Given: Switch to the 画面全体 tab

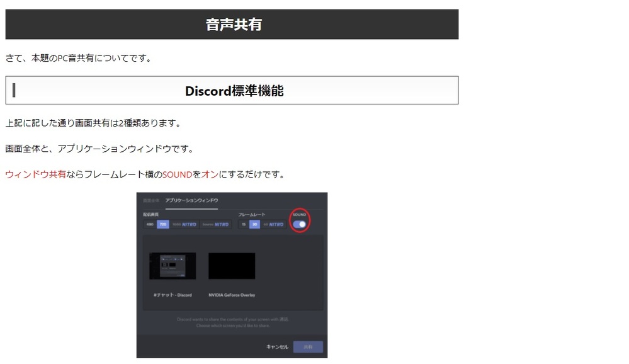Looking at the screenshot, I should [x=150, y=200].
